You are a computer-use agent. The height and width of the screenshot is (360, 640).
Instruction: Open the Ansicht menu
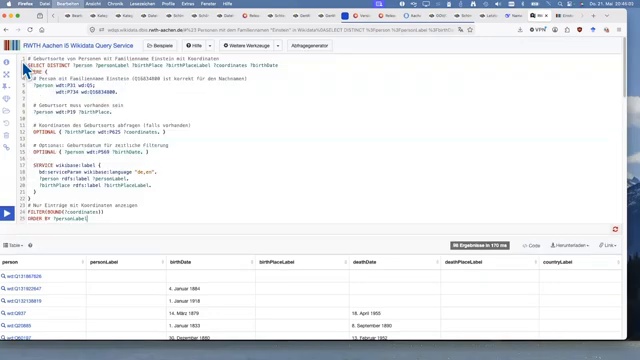(93, 4)
